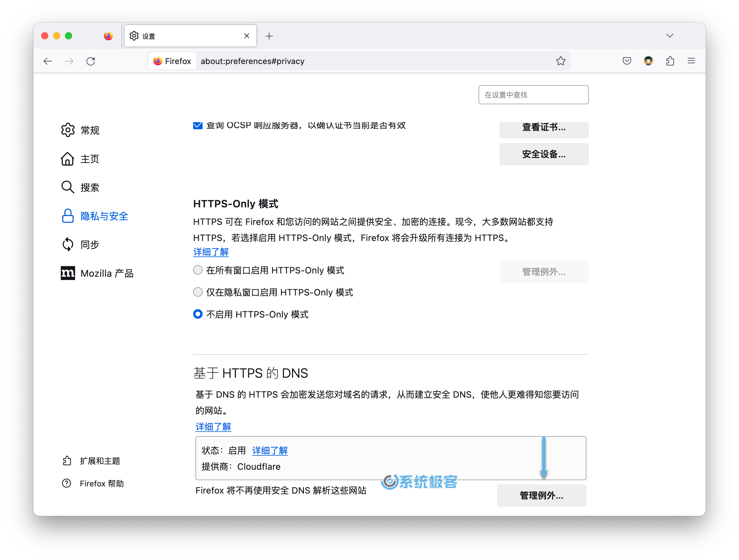Click the 主页 house icon

click(67, 158)
